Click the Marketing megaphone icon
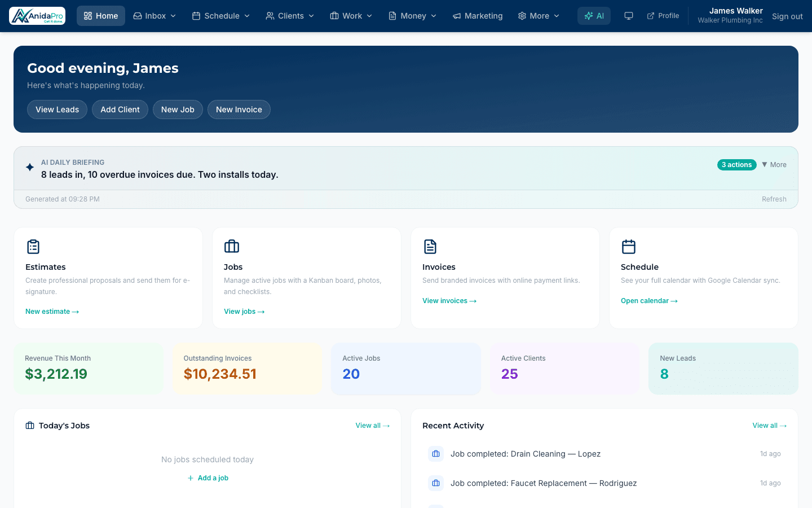Screen dimensions: 812x508 457,16
